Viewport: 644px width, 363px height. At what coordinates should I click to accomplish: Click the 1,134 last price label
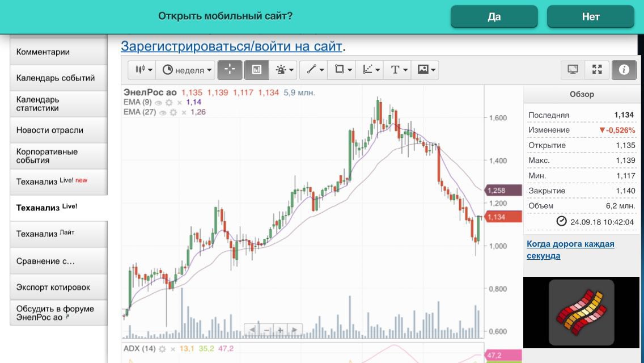click(x=503, y=217)
